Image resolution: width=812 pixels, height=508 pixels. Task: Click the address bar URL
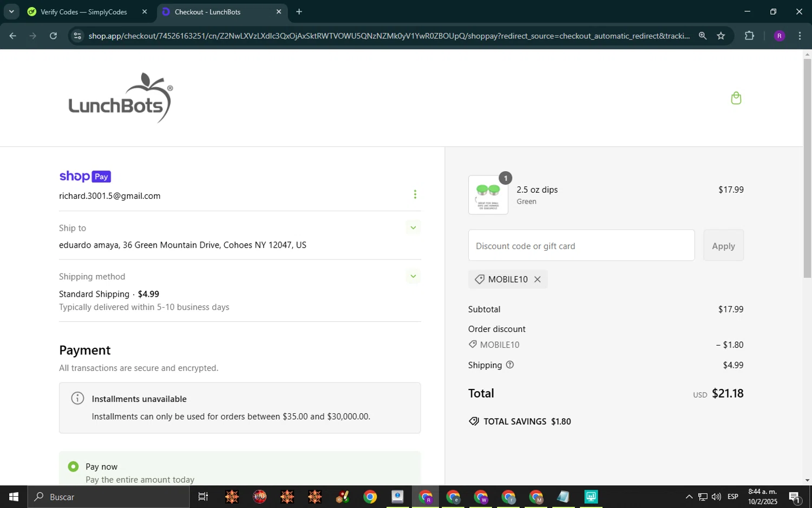tap(389, 36)
